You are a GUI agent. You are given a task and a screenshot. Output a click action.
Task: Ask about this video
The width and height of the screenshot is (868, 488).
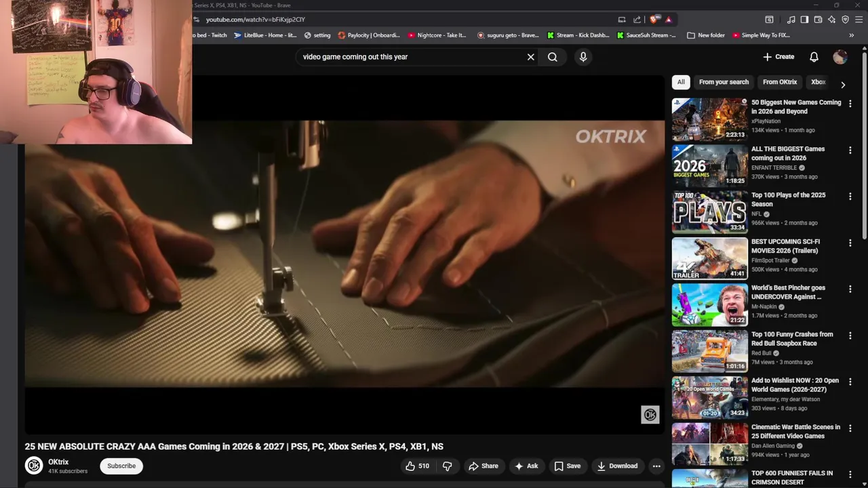click(526, 466)
